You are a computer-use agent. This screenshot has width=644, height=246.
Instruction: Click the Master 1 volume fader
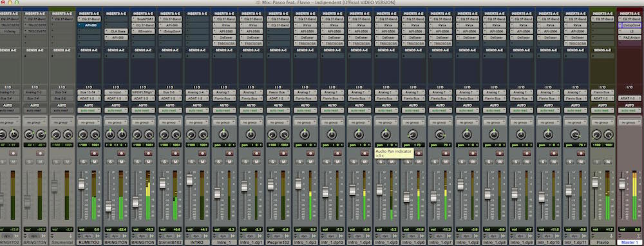[x=622, y=184]
